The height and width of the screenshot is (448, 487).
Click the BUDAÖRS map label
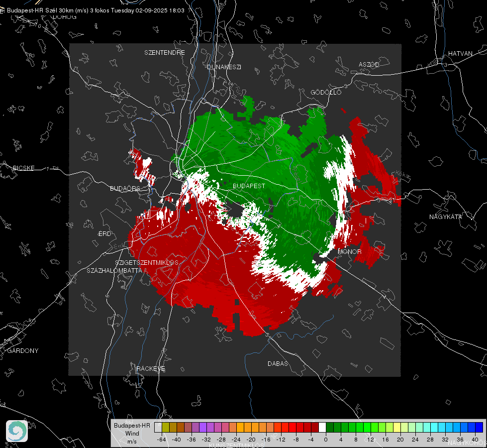pos(125,188)
